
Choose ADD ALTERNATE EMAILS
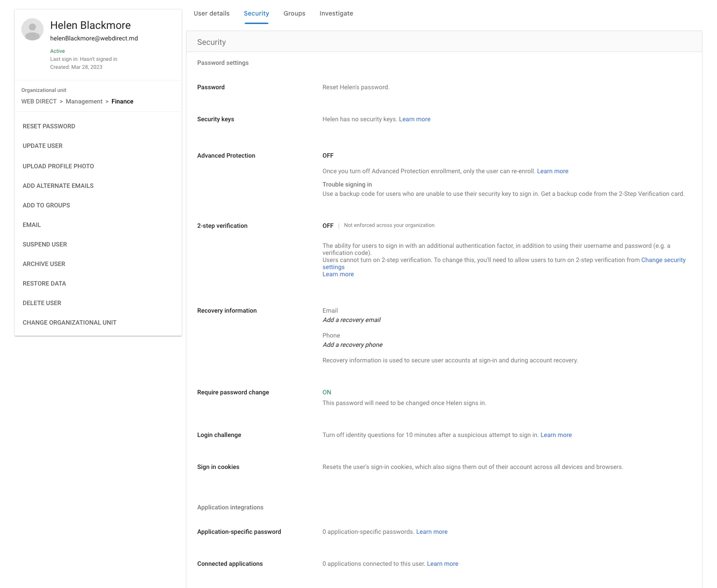[x=58, y=186]
